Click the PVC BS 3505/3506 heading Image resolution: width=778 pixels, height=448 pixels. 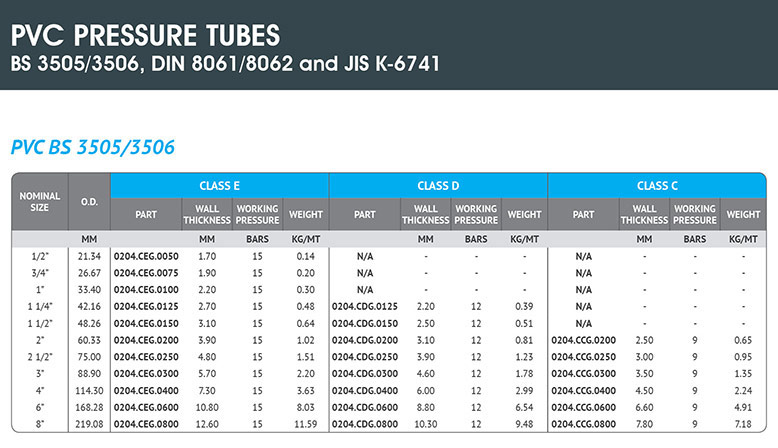pyautogui.click(x=93, y=147)
